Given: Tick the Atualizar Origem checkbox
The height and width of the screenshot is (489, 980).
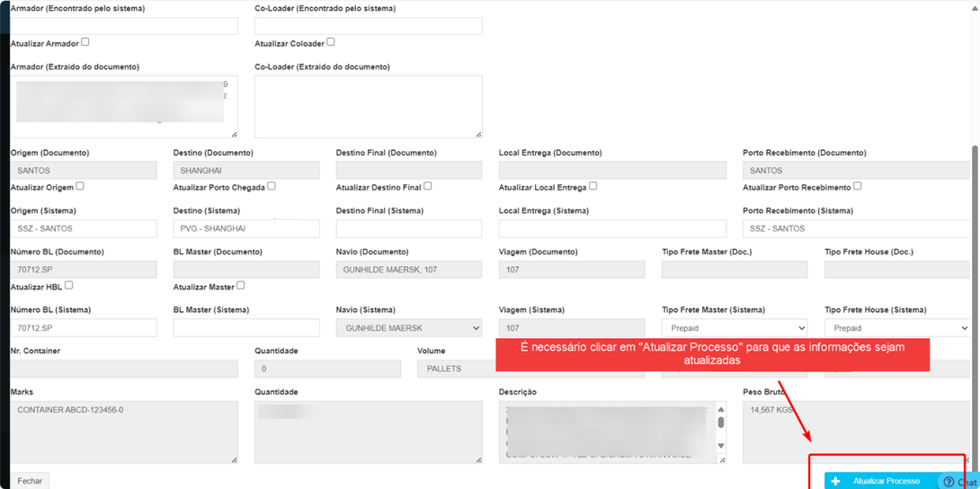Looking at the screenshot, I should (80, 185).
